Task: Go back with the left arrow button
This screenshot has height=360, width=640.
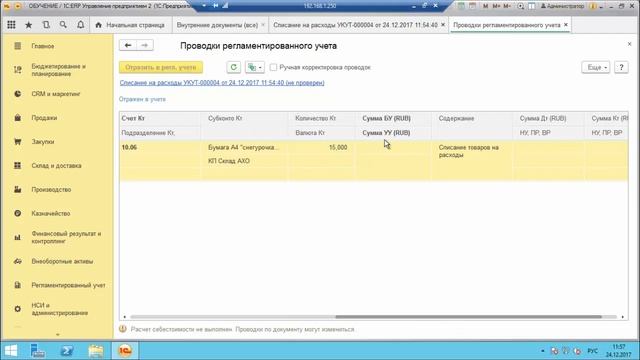Action: pos(128,45)
